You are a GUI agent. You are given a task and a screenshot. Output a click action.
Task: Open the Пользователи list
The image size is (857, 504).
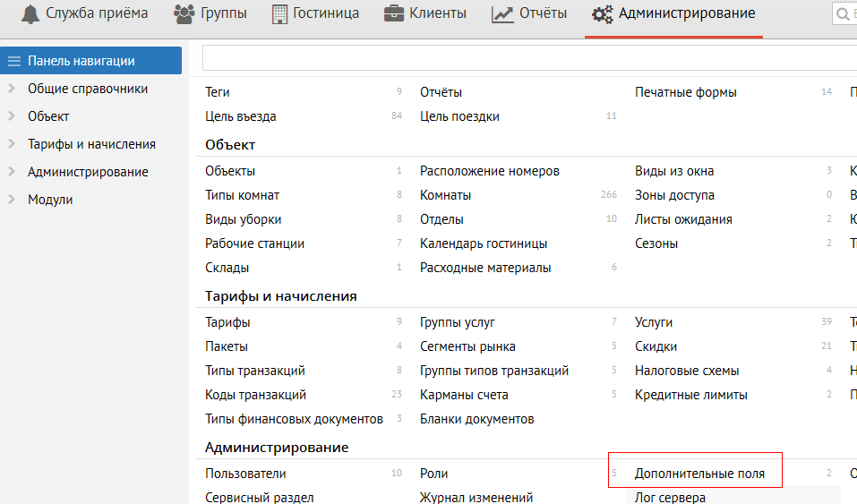[x=245, y=474]
